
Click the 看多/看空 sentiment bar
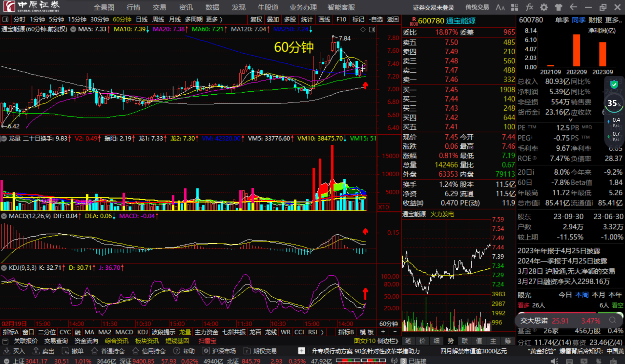pos(570,312)
